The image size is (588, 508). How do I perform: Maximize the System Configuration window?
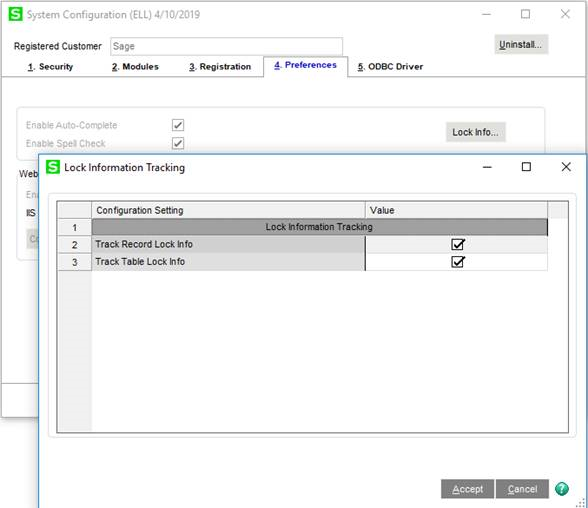(x=525, y=14)
